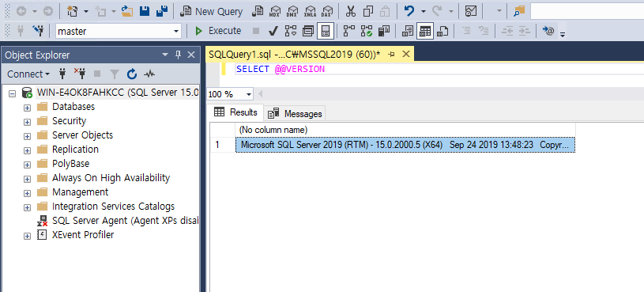This screenshot has width=644, height=292.
Task: Click New Query button
Action: tap(212, 12)
